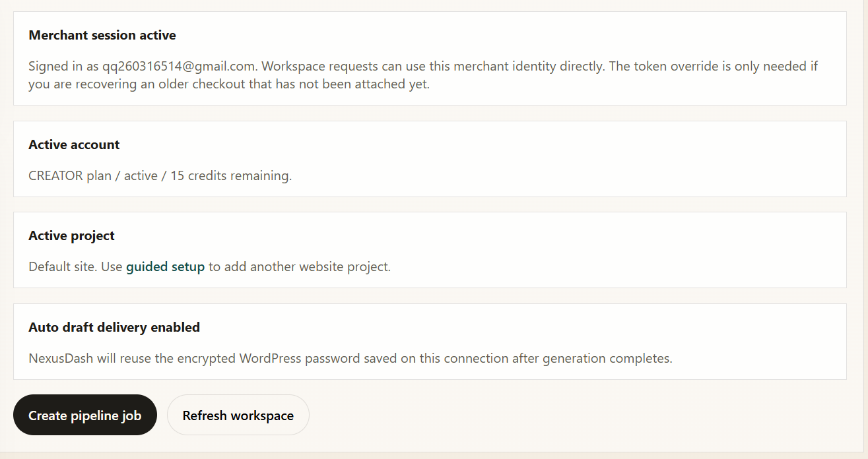Refresh the workspace
This screenshot has height=459, width=868.
click(238, 415)
